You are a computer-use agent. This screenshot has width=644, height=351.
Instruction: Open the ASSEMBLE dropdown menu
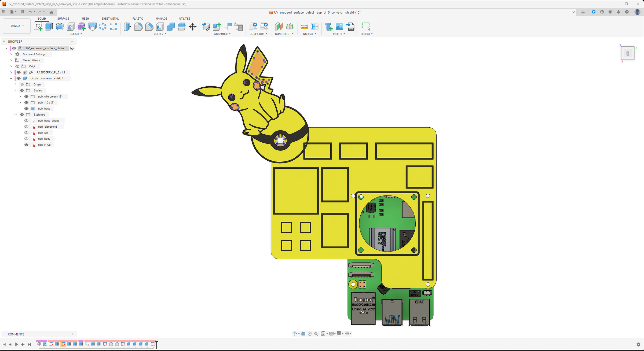[222, 34]
